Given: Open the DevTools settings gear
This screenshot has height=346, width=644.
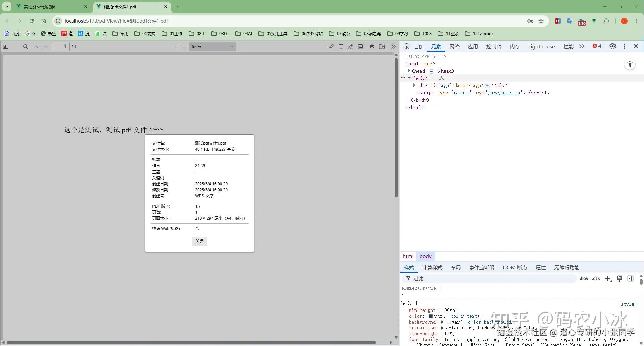Looking at the screenshot, I should tap(612, 46).
